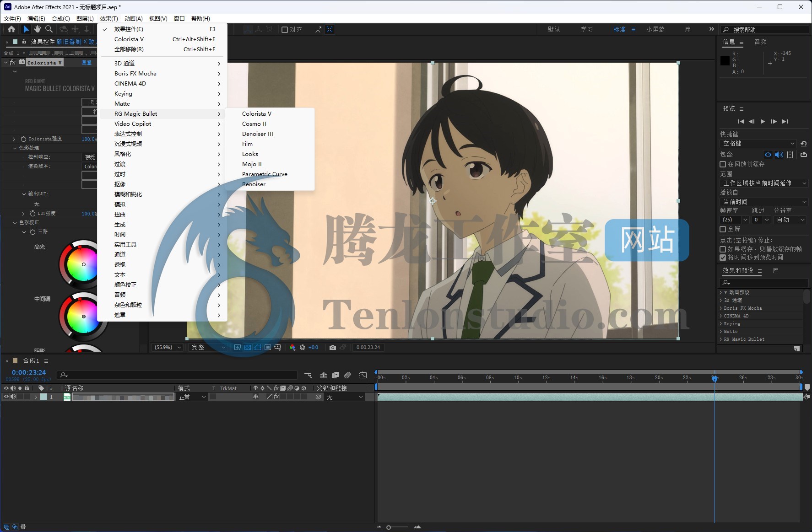Collapse the 色彩校正 section
This screenshot has width=812, height=532.
15,223
